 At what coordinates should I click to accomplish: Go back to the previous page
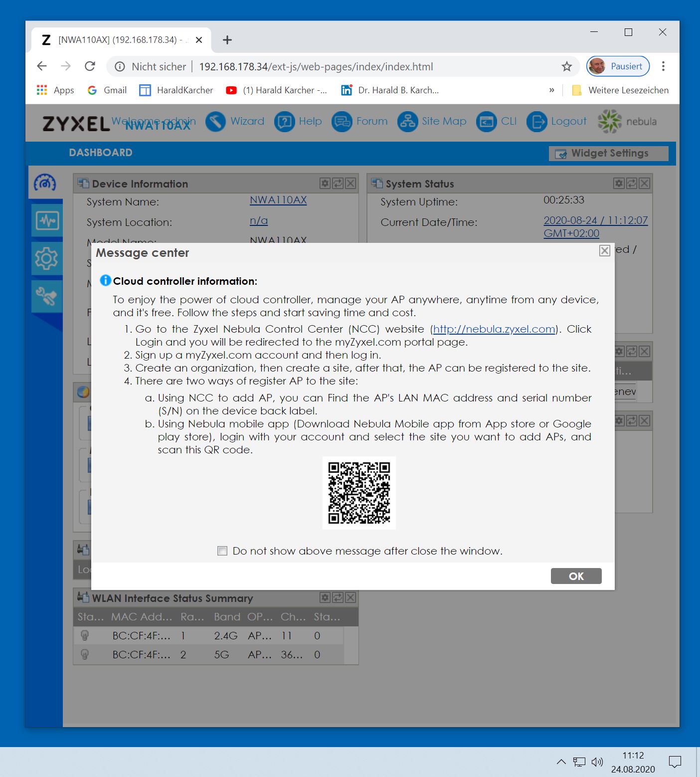(42, 66)
